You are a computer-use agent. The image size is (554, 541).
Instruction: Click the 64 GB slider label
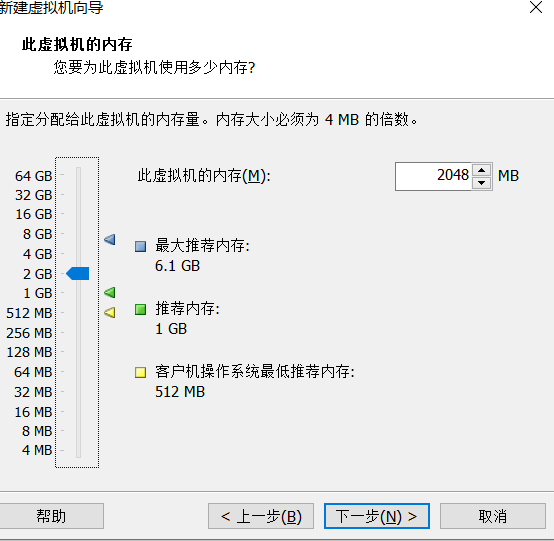tap(34, 176)
